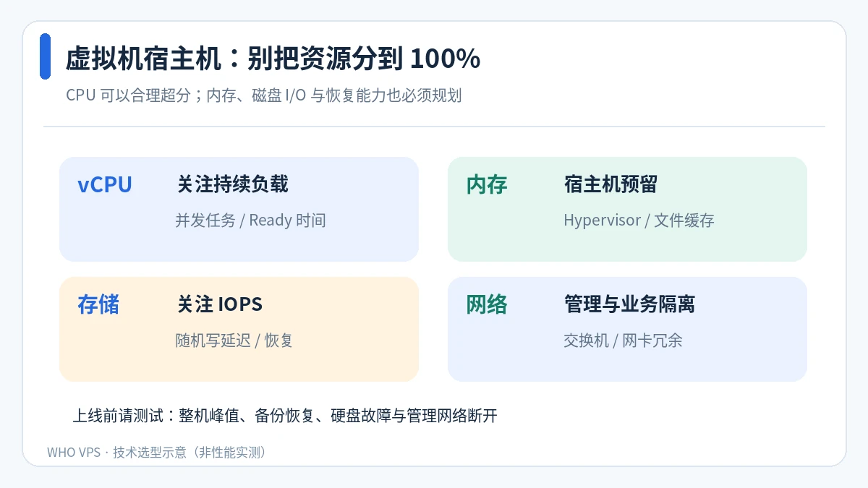The image size is (868, 488).
Task: Select the 网络 card label
Action: click(x=487, y=305)
